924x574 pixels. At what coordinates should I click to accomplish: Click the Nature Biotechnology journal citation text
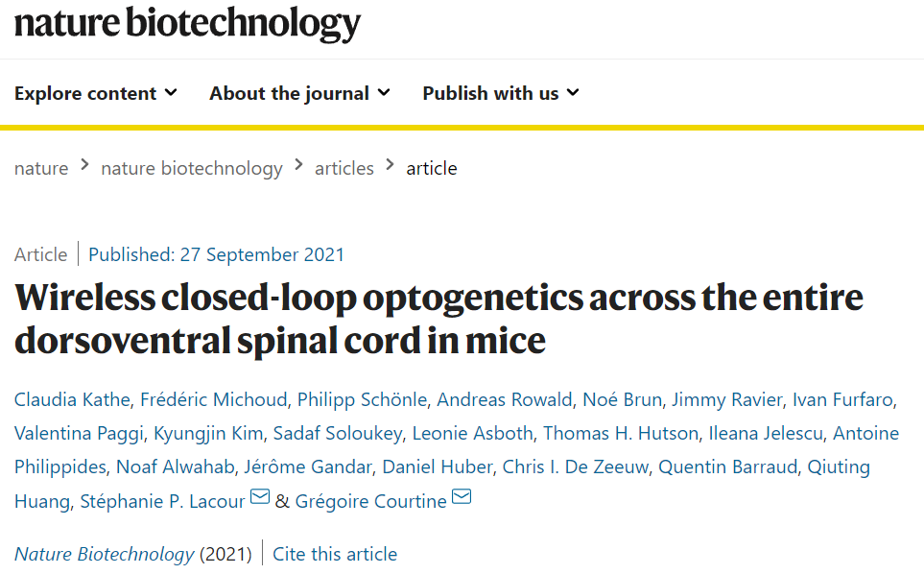pos(104,554)
